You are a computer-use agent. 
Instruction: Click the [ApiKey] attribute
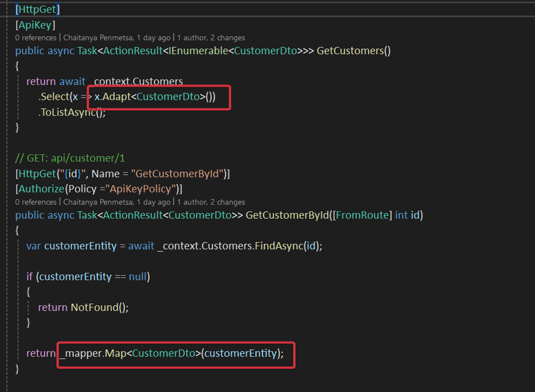pyautogui.click(x=34, y=25)
